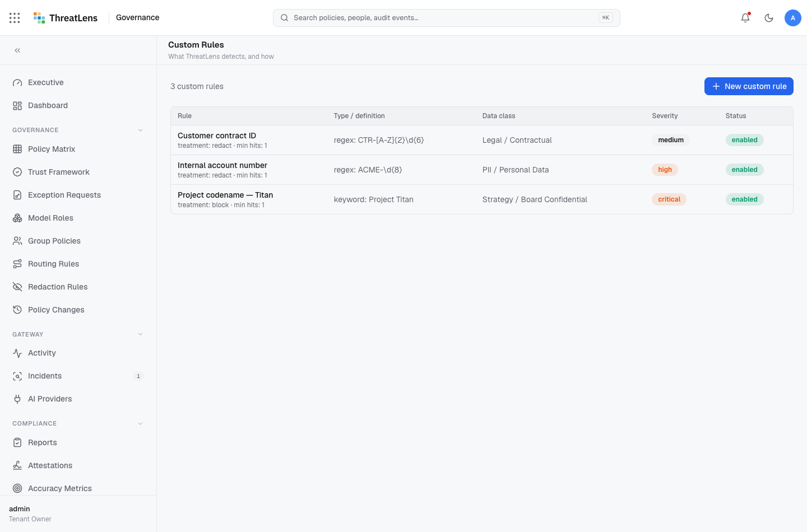The width and height of the screenshot is (807, 532).
Task: Collapse the sidebar with double chevron
Action: (x=17, y=50)
